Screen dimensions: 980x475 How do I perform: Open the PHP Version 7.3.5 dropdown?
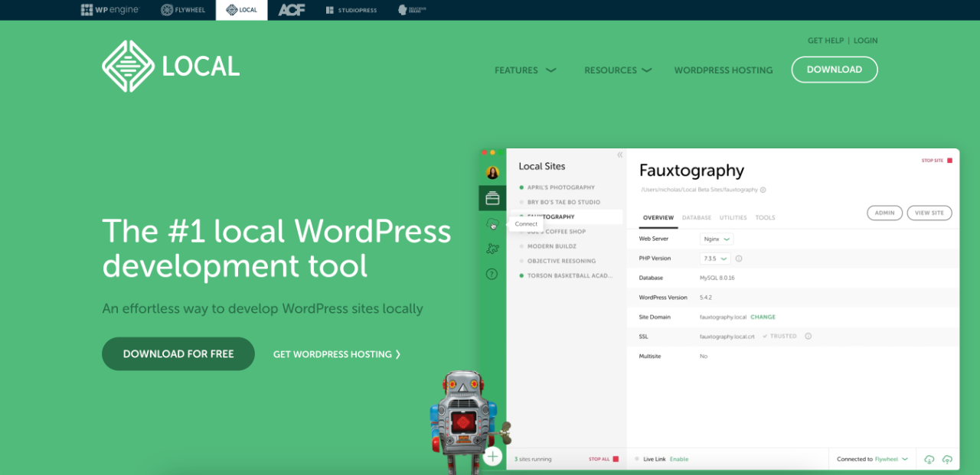click(715, 259)
